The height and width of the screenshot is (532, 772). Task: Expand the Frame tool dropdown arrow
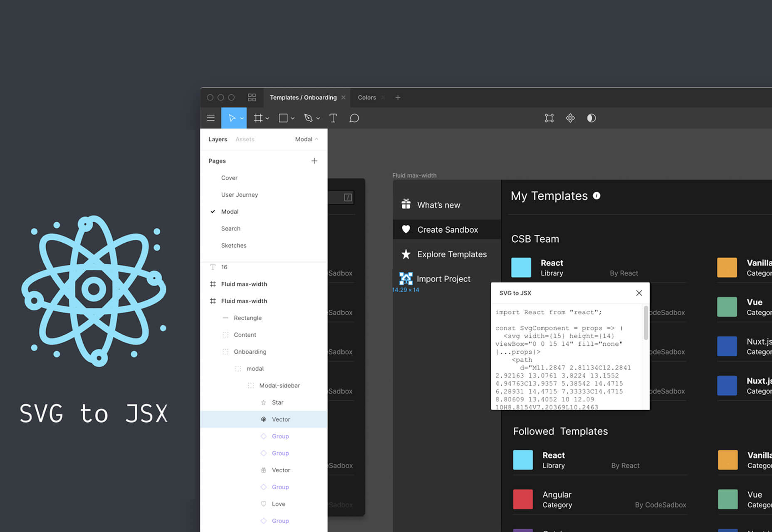[x=267, y=118]
